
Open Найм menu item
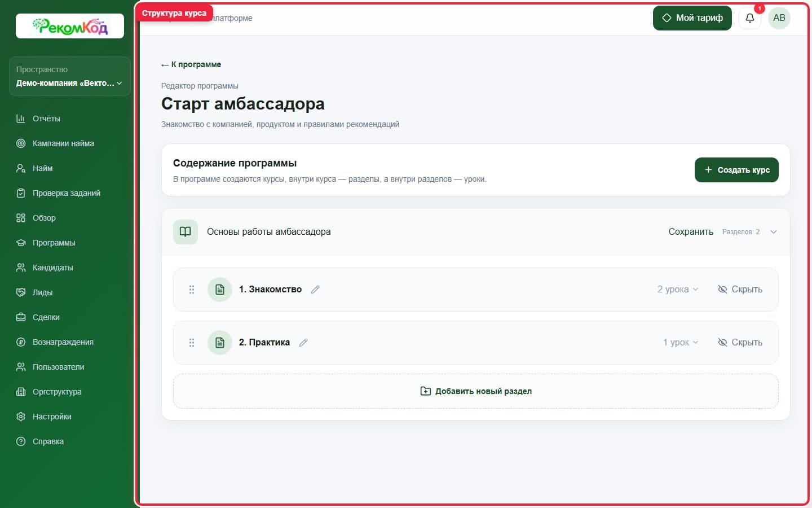pyautogui.click(x=42, y=168)
